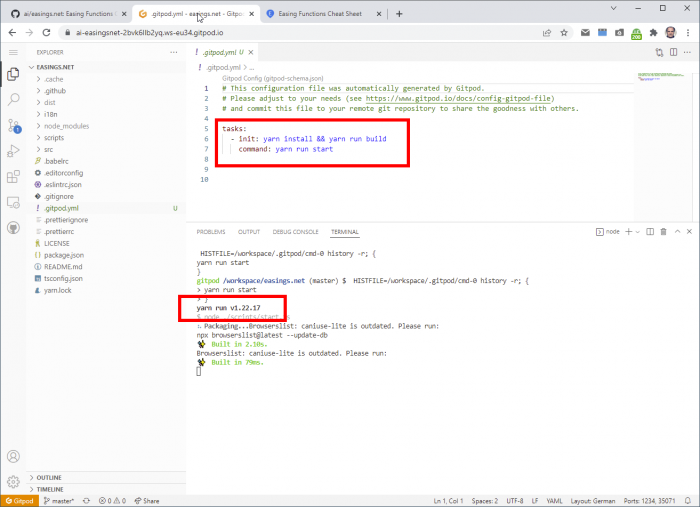700x507 pixels.
Task: Close the terminal panel
Action: click(x=689, y=232)
